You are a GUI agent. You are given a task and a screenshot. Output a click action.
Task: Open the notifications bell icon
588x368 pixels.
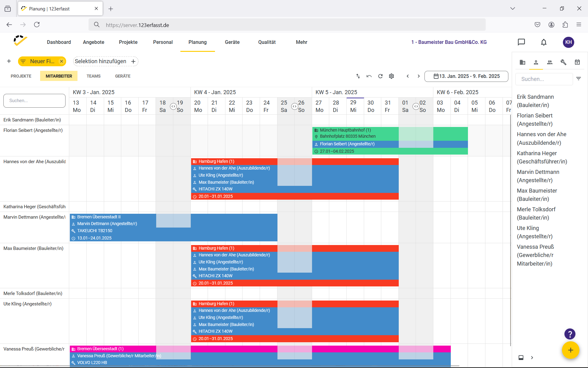[x=544, y=42]
